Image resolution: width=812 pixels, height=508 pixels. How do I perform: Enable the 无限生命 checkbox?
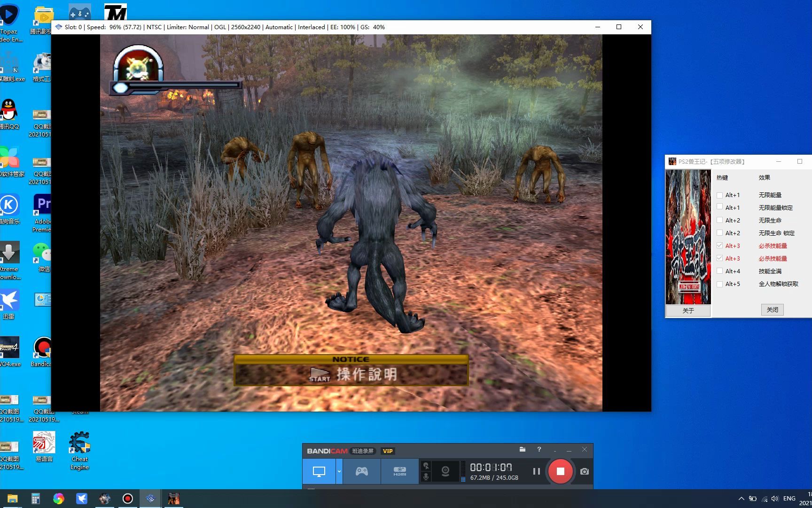[719, 220]
